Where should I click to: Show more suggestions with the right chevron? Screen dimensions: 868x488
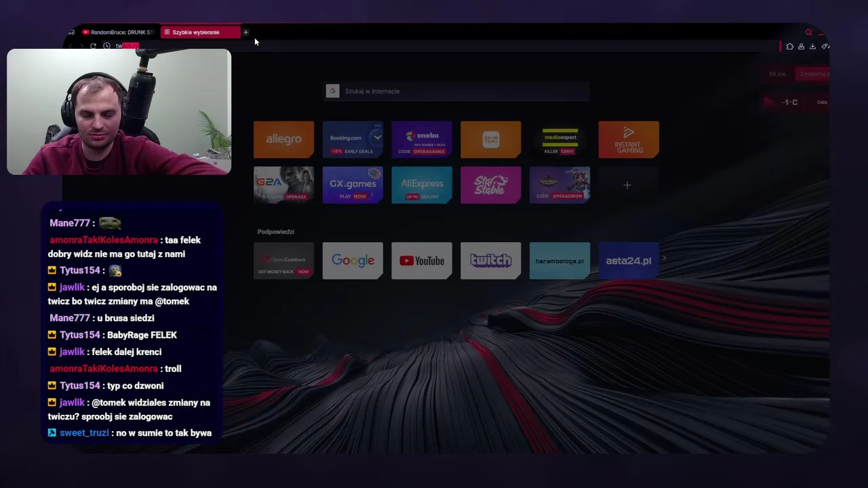664,258
